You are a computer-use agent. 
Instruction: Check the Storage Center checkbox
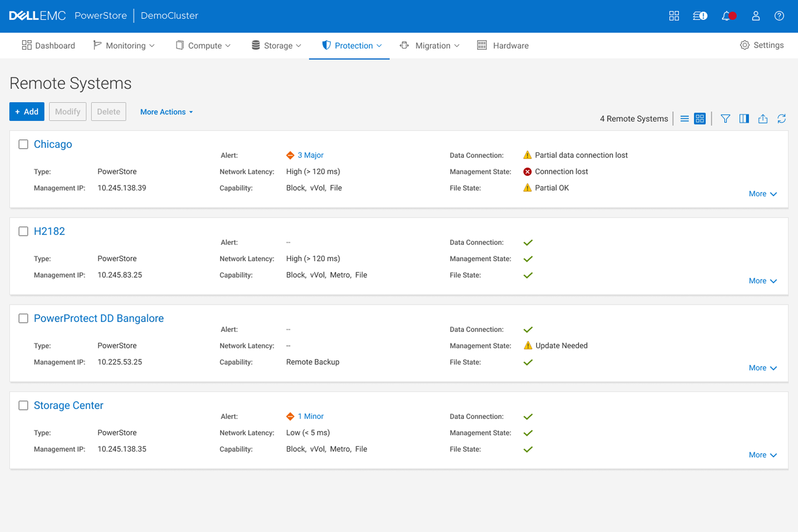pyautogui.click(x=23, y=405)
